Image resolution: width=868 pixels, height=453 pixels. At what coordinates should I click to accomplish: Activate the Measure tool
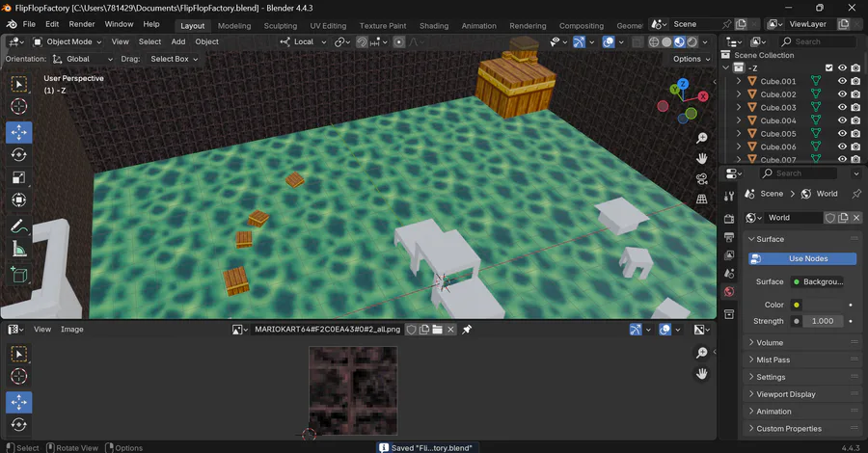[19, 249]
